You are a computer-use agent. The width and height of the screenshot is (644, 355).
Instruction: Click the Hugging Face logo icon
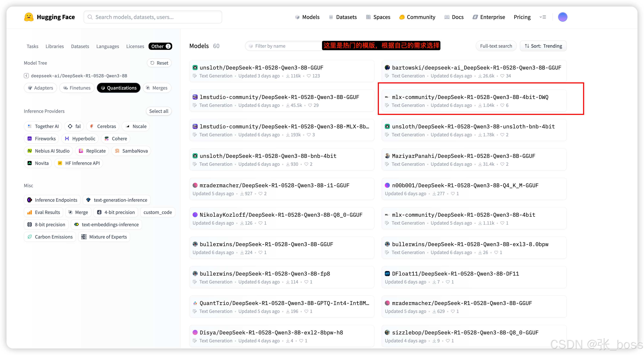click(x=29, y=17)
